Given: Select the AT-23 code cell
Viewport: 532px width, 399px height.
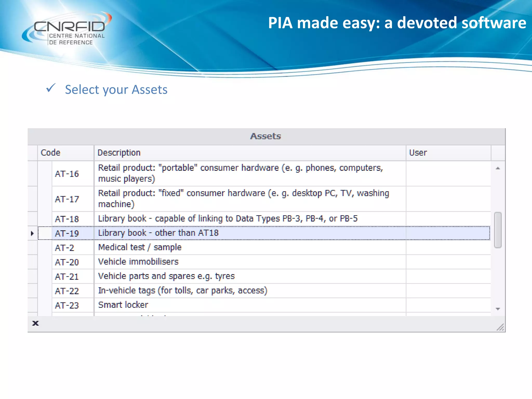Looking at the screenshot, I should (73, 305).
